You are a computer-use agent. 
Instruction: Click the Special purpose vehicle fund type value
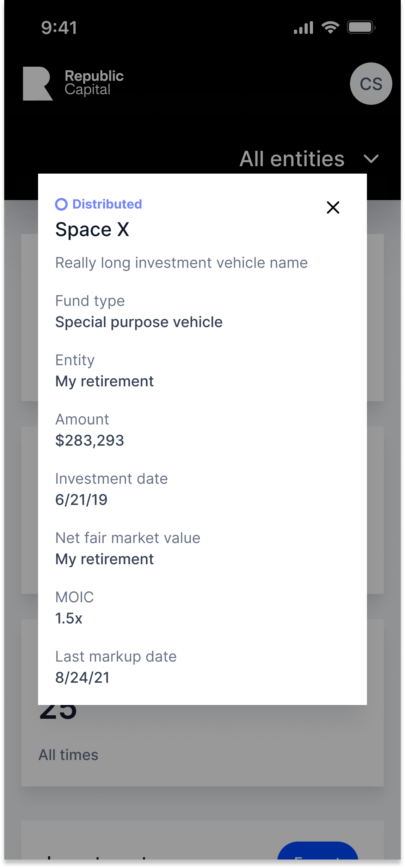click(x=139, y=322)
